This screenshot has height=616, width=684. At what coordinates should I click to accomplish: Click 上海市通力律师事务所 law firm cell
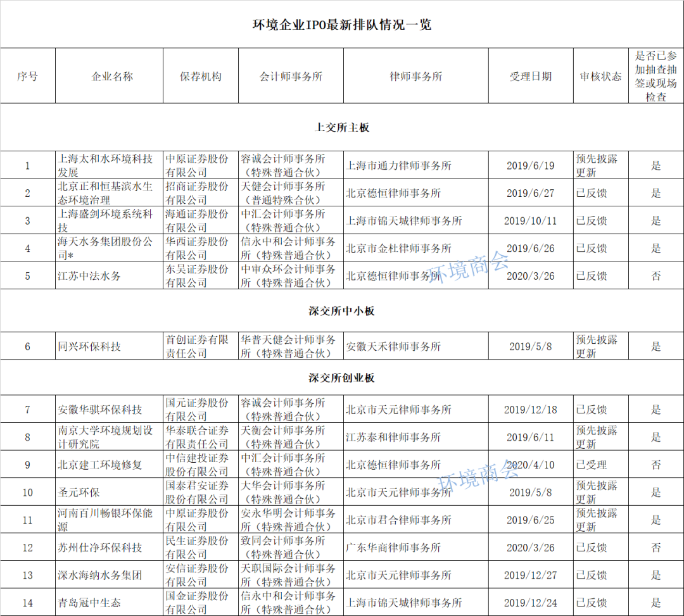416,165
